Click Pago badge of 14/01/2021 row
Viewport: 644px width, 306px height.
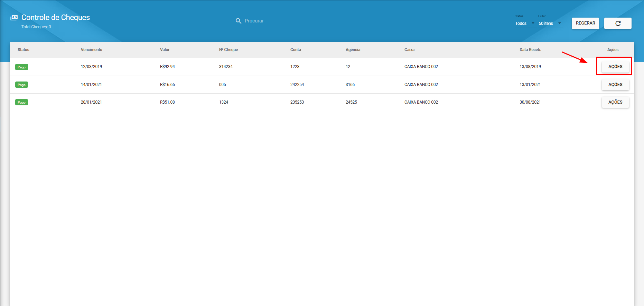[x=21, y=85]
